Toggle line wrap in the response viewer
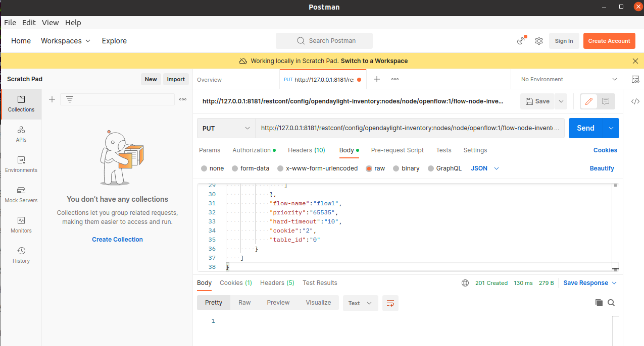The width and height of the screenshot is (644, 346). click(x=390, y=303)
